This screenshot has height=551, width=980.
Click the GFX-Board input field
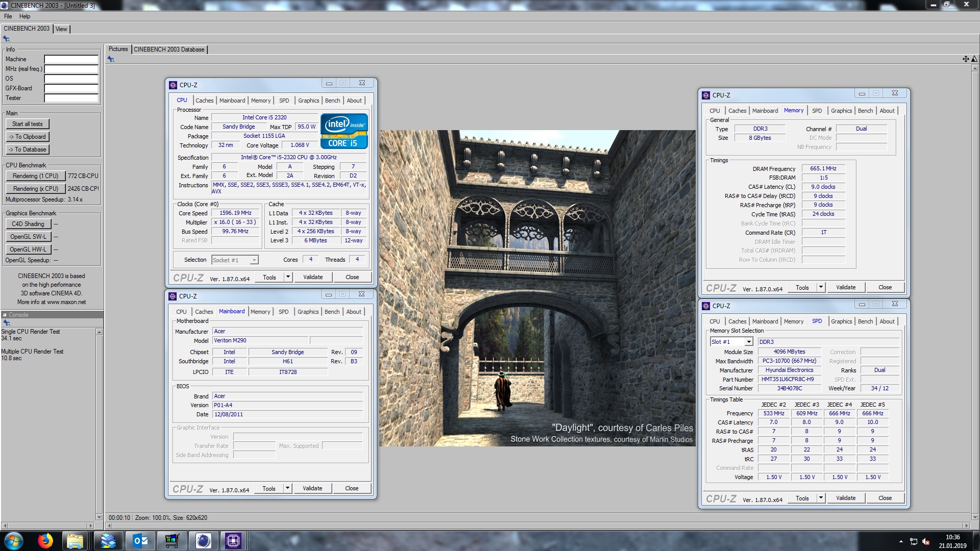[71, 88]
